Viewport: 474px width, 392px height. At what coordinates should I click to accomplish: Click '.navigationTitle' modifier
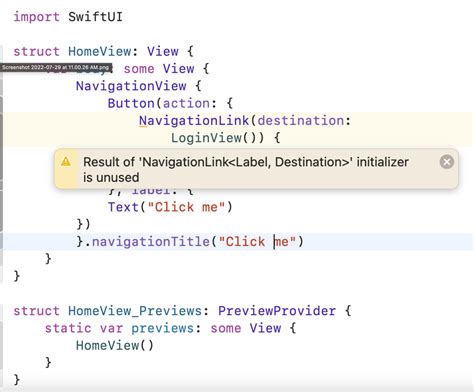(x=147, y=242)
